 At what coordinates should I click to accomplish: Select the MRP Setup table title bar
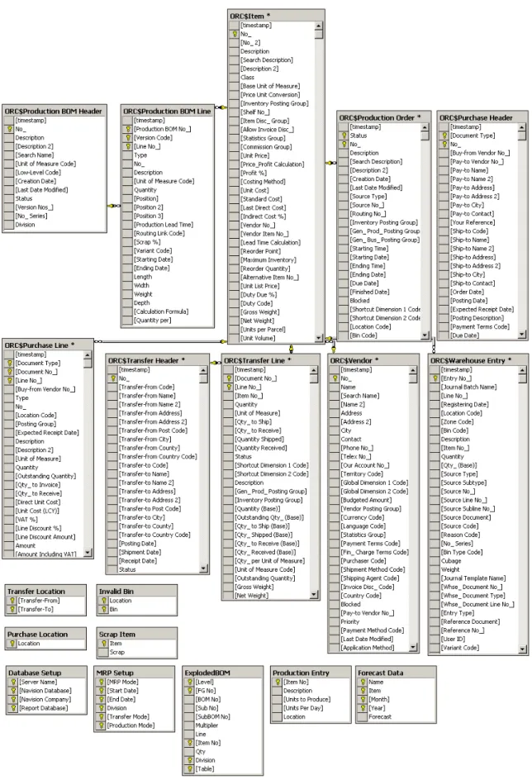(135, 673)
